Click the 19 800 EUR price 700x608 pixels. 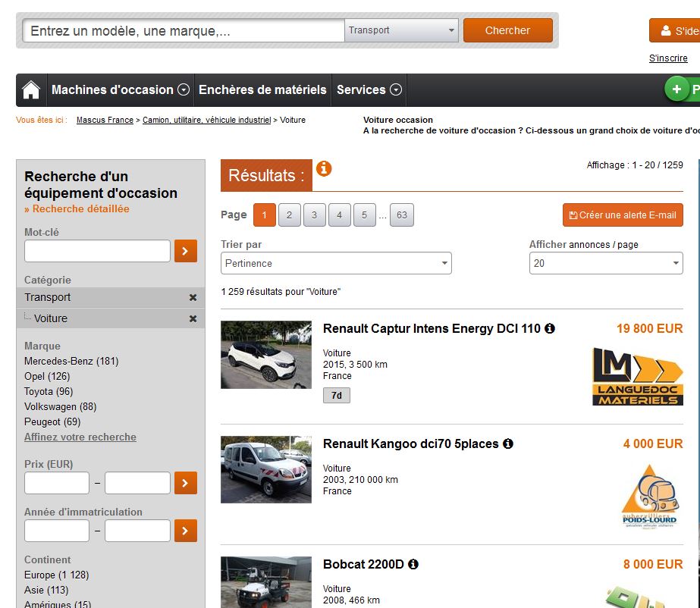click(x=649, y=328)
